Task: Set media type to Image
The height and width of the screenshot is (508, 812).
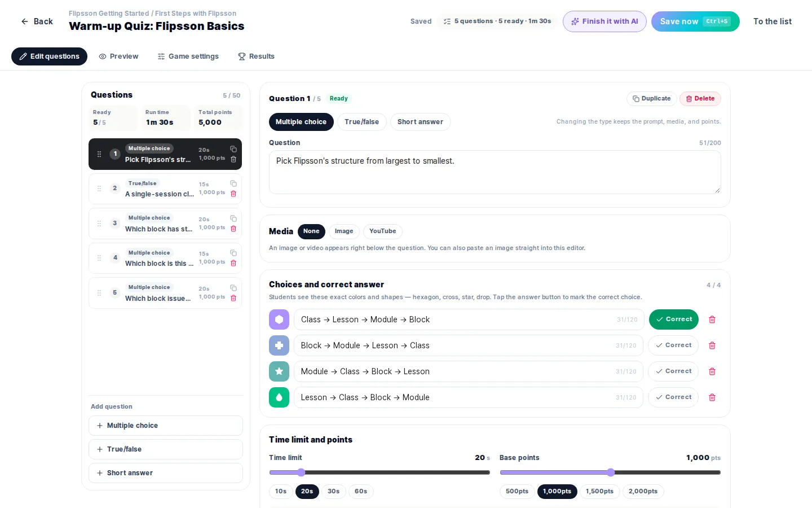Action: [344, 231]
